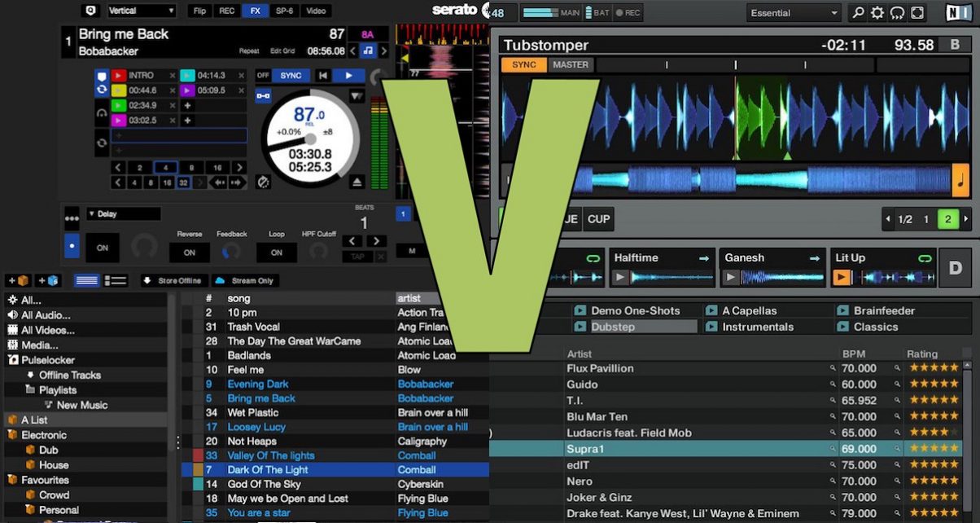Click Serato virtual deck platter

point(309,138)
